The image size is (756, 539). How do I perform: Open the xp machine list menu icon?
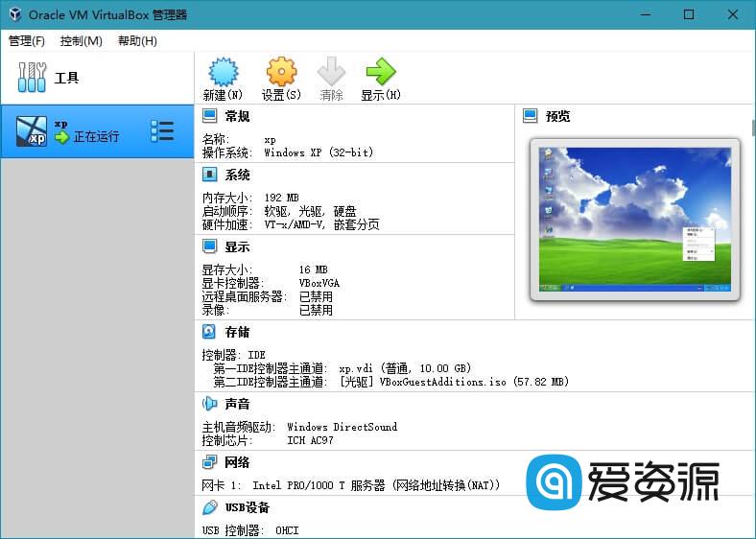point(162,132)
